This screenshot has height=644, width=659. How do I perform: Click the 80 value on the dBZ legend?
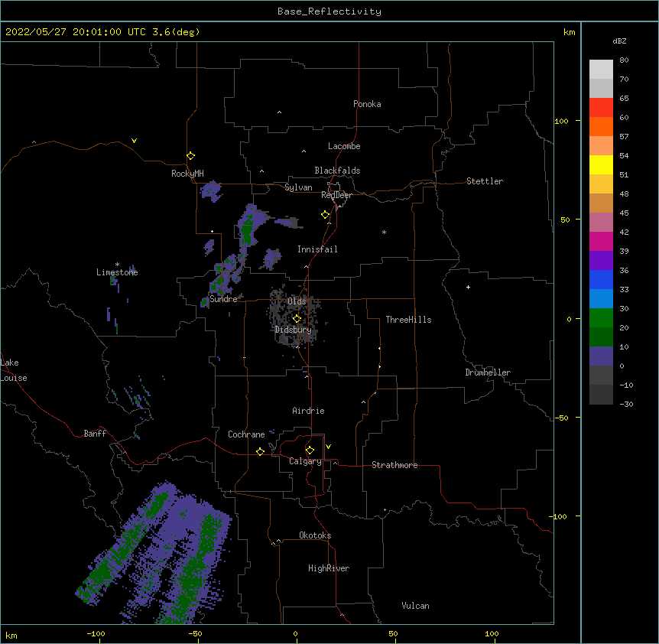pos(624,60)
